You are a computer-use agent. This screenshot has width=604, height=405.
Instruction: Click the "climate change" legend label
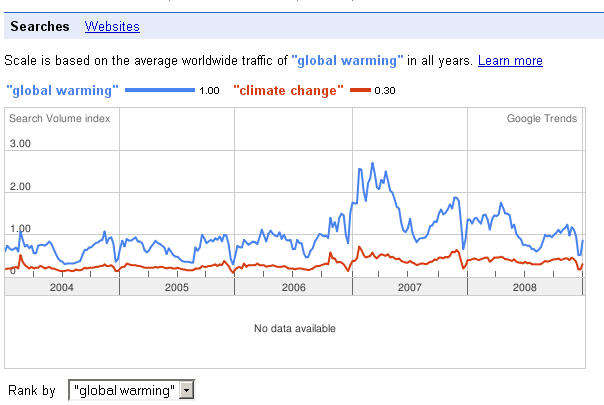tap(288, 91)
